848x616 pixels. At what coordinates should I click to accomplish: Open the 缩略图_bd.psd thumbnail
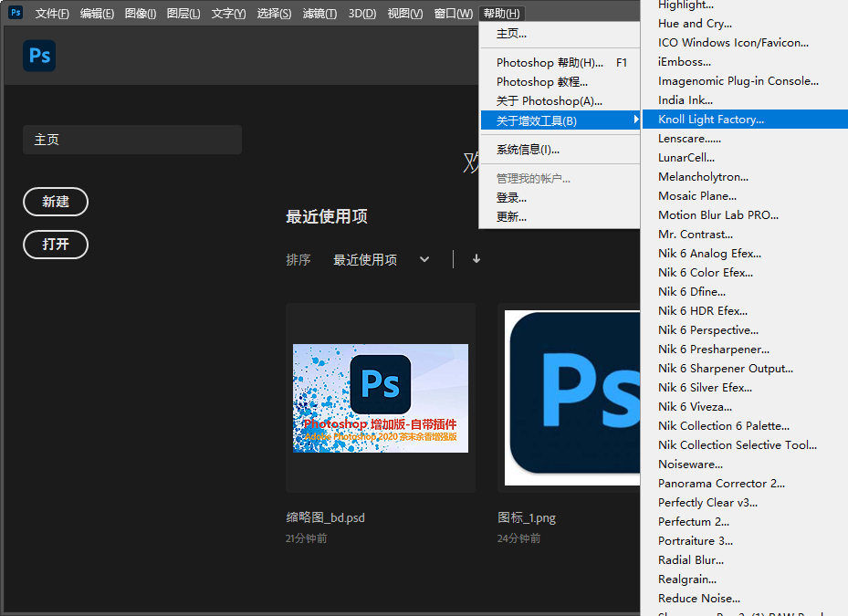tap(381, 398)
